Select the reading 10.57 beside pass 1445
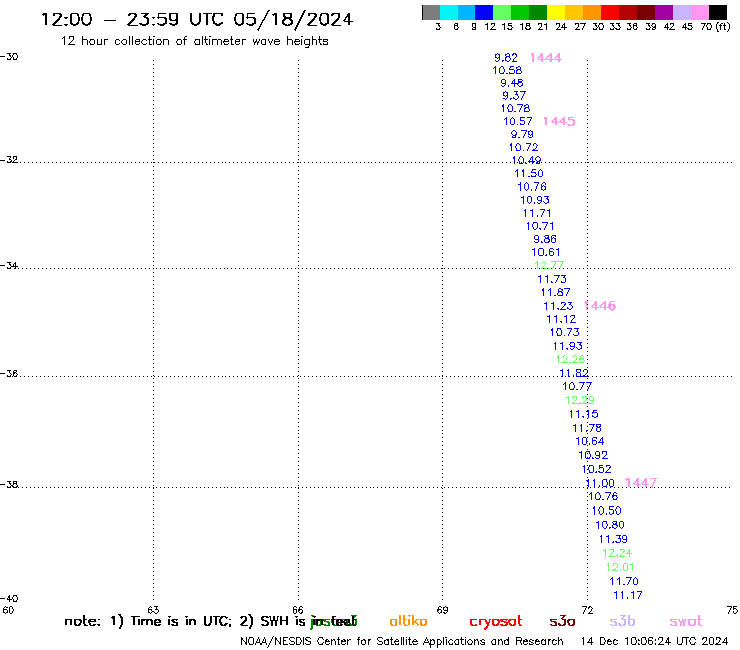 click(518, 121)
